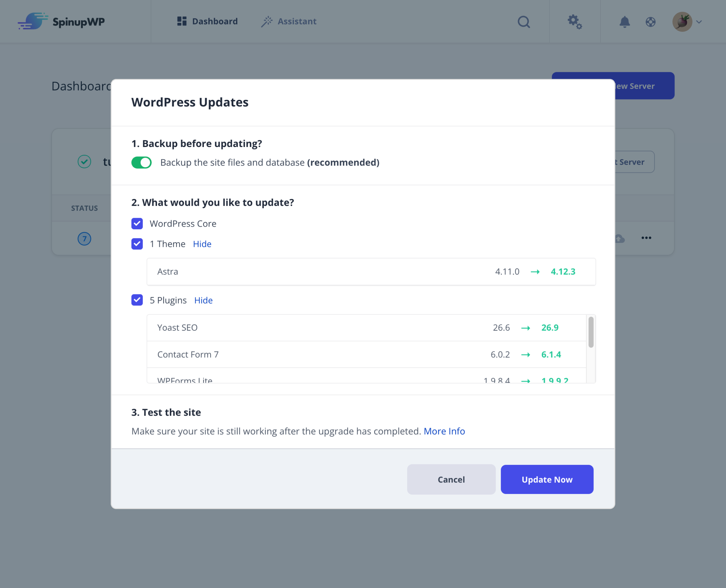The height and width of the screenshot is (588, 726).
Task: Collapse the plugins update list
Action: [203, 300]
